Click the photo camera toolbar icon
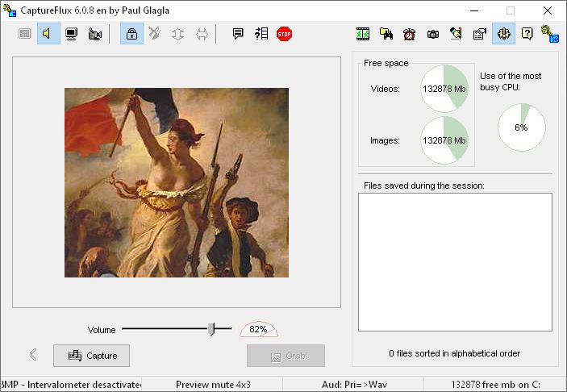Image resolution: width=567 pixels, height=392 pixels. pos(433,34)
